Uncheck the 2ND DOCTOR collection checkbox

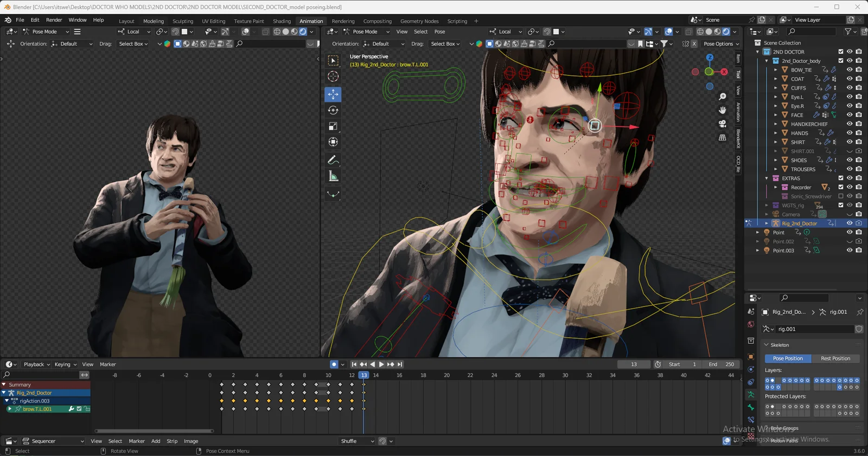click(841, 52)
